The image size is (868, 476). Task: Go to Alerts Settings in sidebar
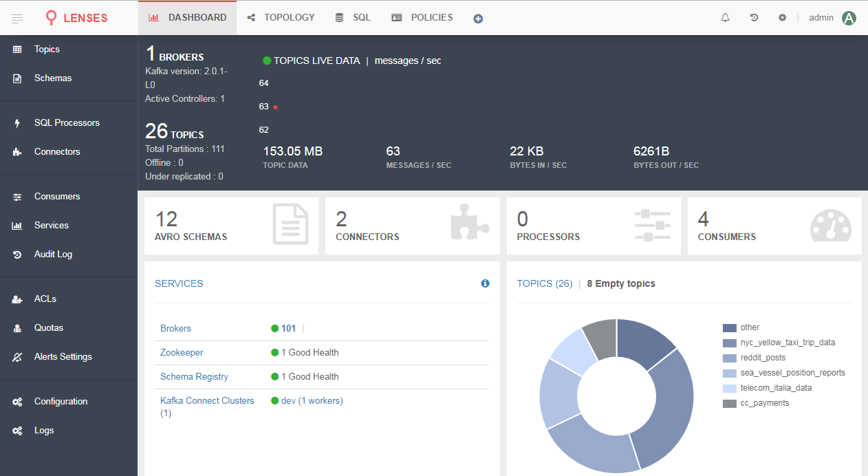click(x=63, y=356)
